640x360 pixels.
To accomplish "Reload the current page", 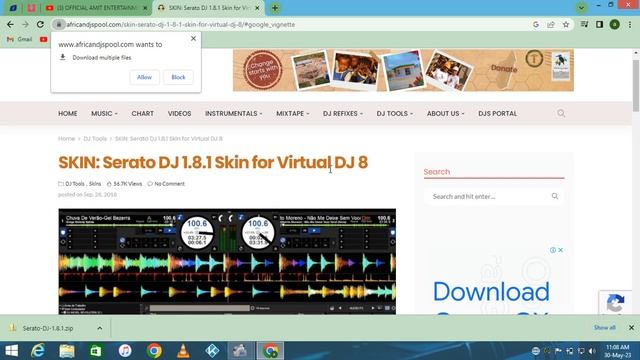I will [x=40, y=24].
